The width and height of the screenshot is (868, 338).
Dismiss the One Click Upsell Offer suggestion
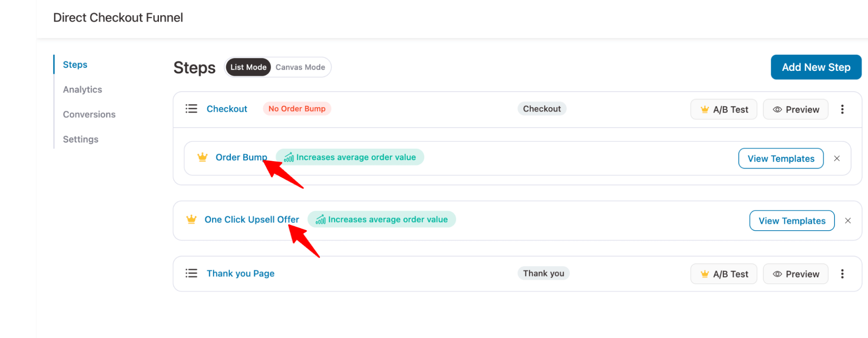tap(848, 220)
